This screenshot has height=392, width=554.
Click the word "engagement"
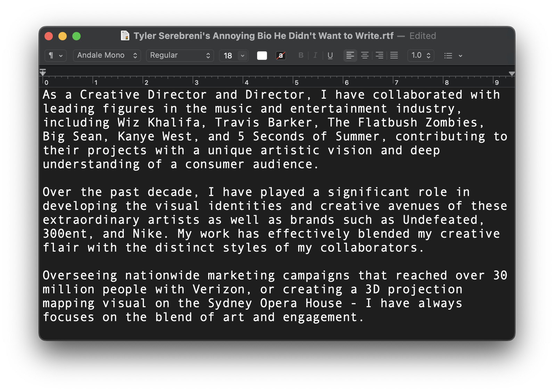(x=320, y=317)
